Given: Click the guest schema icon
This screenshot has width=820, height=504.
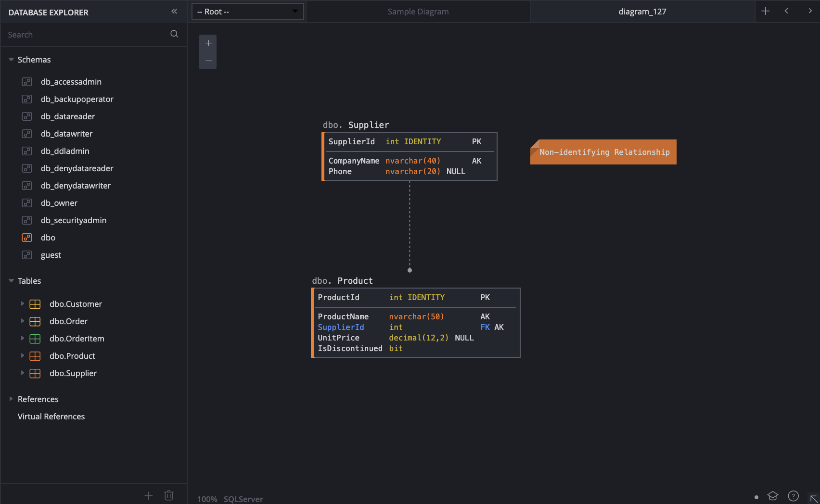Looking at the screenshot, I should point(27,255).
